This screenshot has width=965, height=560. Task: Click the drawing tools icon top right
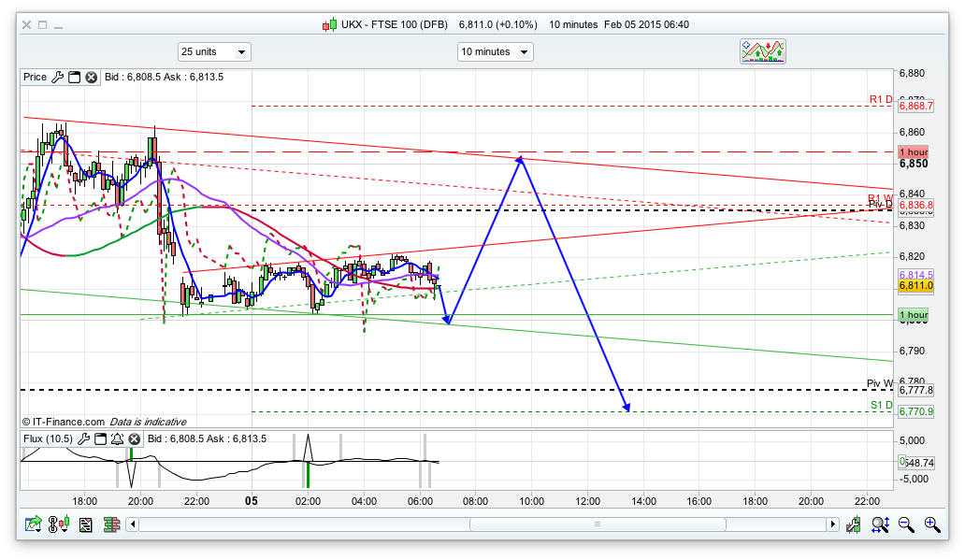coord(762,51)
